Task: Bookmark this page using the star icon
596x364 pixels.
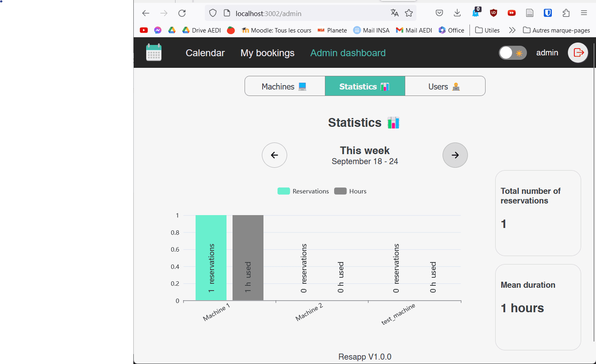Action: (x=409, y=13)
